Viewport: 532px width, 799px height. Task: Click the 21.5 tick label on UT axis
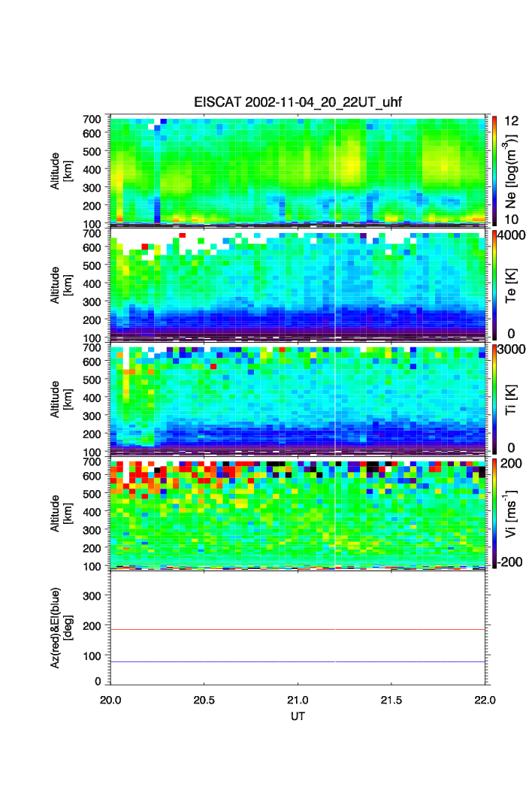(x=391, y=699)
